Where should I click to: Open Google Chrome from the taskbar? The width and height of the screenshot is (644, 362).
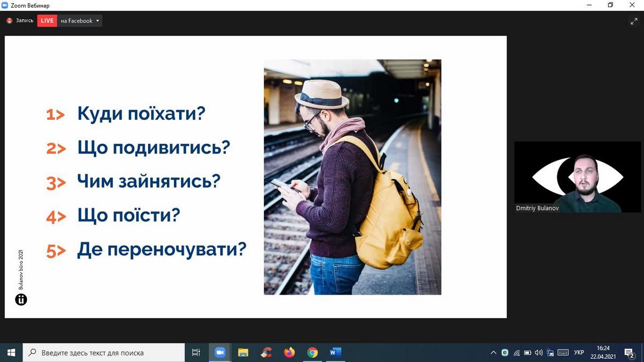pyautogui.click(x=312, y=352)
